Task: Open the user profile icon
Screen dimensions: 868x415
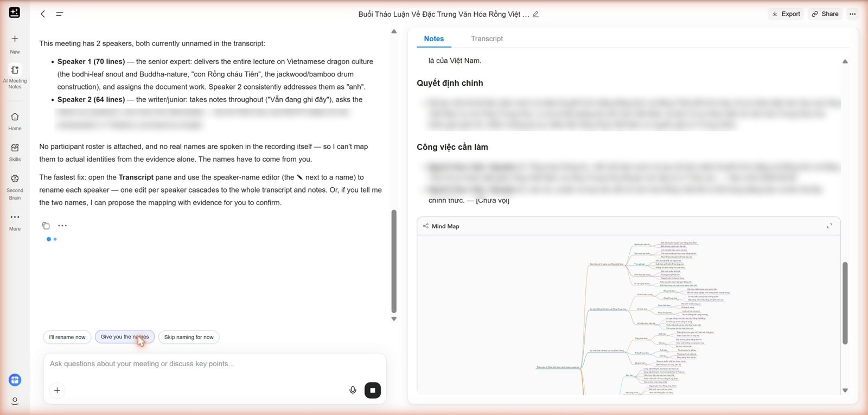Action: (15, 401)
